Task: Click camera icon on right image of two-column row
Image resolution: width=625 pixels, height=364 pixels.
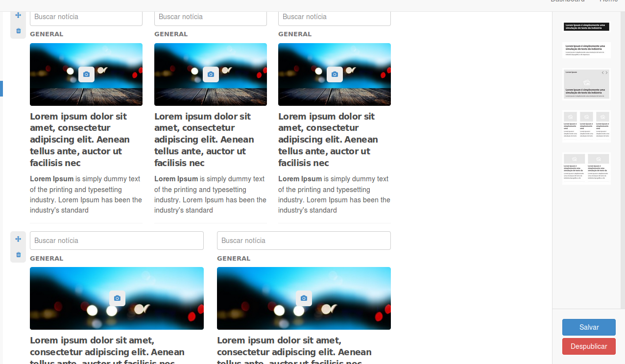Action: [304, 298]
